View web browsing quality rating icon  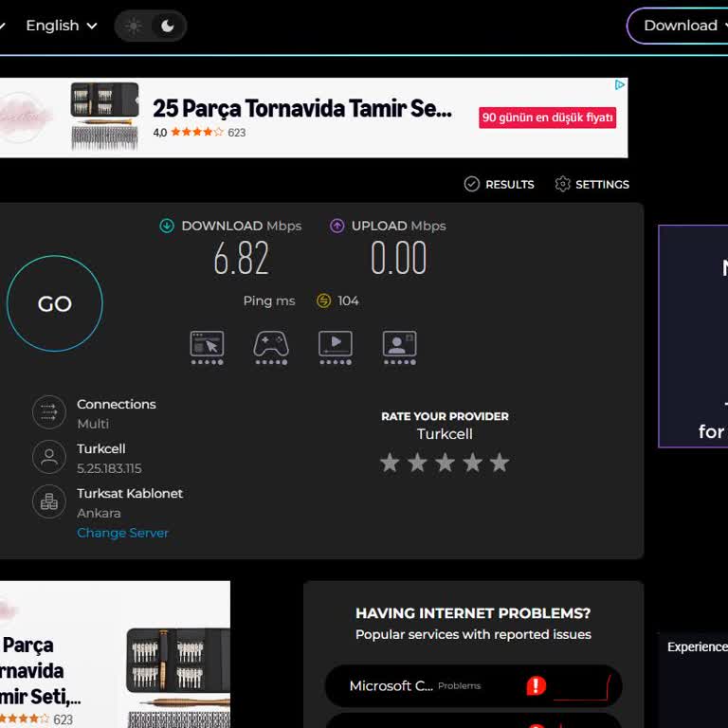(x=207, y=348)
